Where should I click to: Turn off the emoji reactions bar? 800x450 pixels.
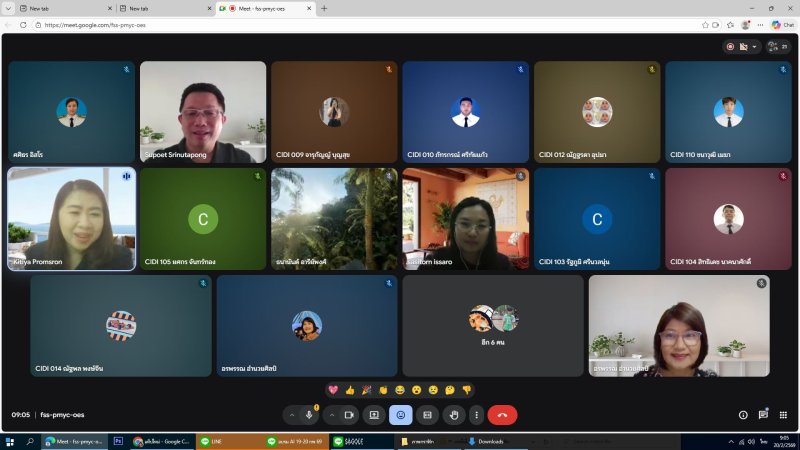[401, 414]
